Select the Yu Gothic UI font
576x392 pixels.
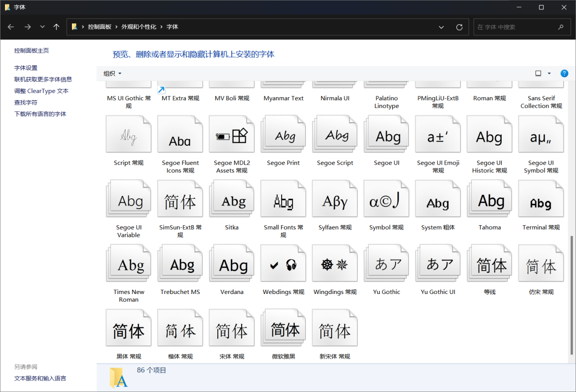click(438, 263)
